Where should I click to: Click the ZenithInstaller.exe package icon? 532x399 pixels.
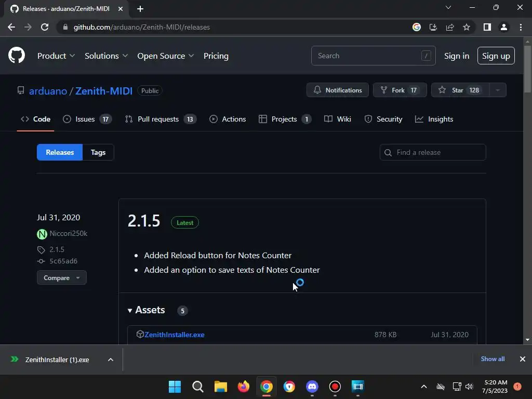click(x=140, y=334)
